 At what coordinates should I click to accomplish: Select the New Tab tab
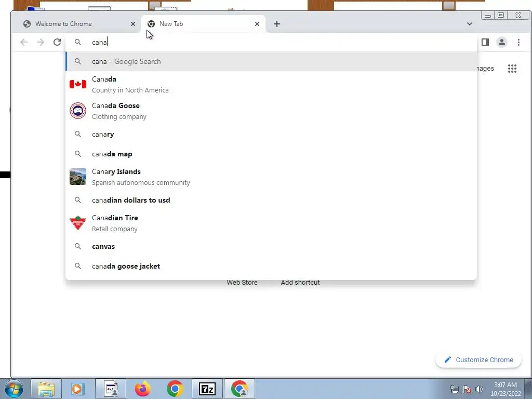[203, 24]
